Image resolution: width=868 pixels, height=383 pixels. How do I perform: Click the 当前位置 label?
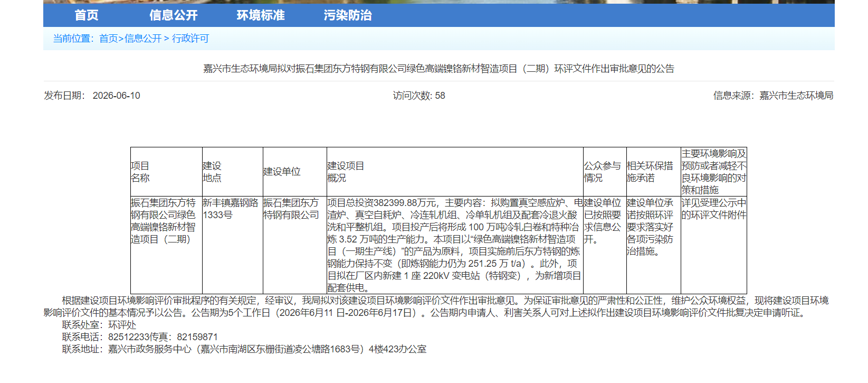click(x=73, y=39)
